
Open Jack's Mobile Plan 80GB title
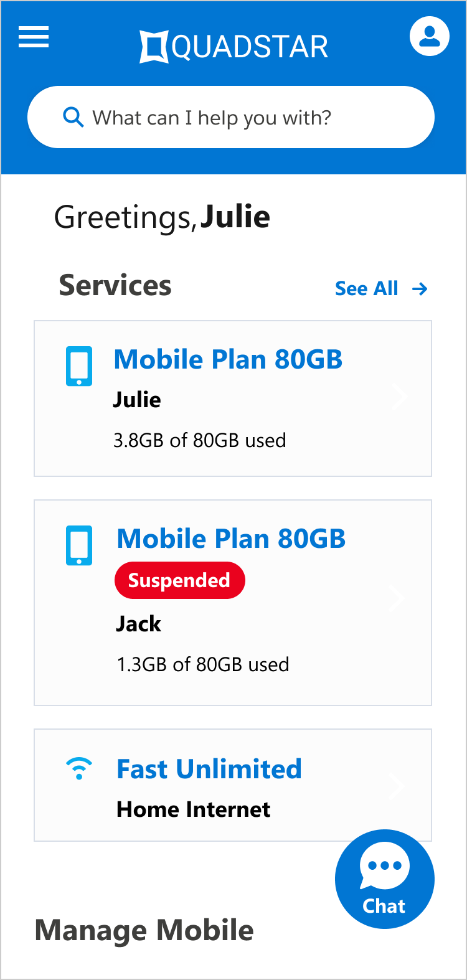click(x=231, y=539)
